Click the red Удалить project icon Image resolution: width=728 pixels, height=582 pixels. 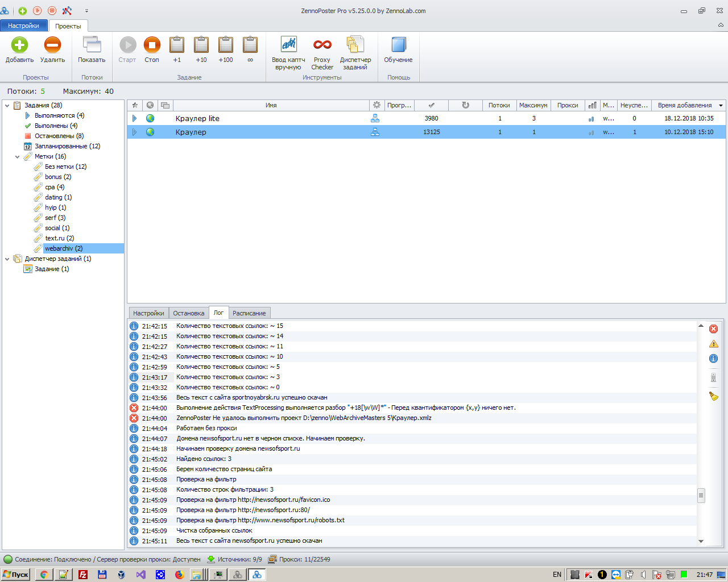click(x=52, y=45)
